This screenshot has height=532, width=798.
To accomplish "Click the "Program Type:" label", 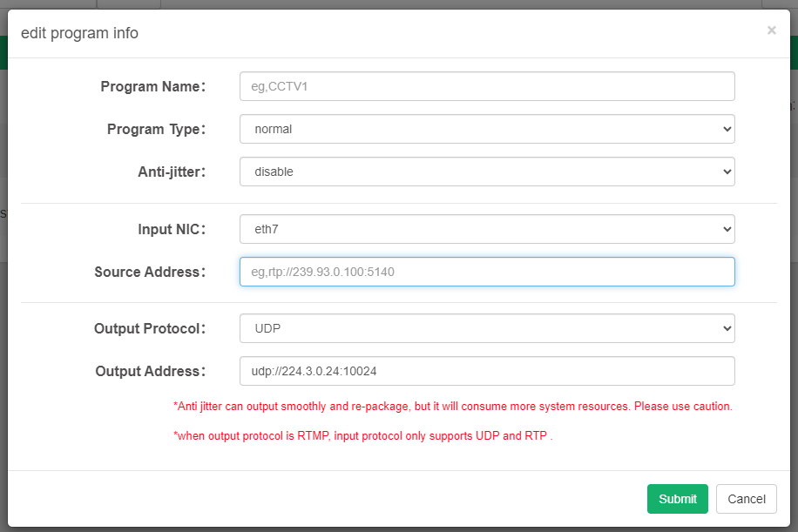I will (156, 129).
